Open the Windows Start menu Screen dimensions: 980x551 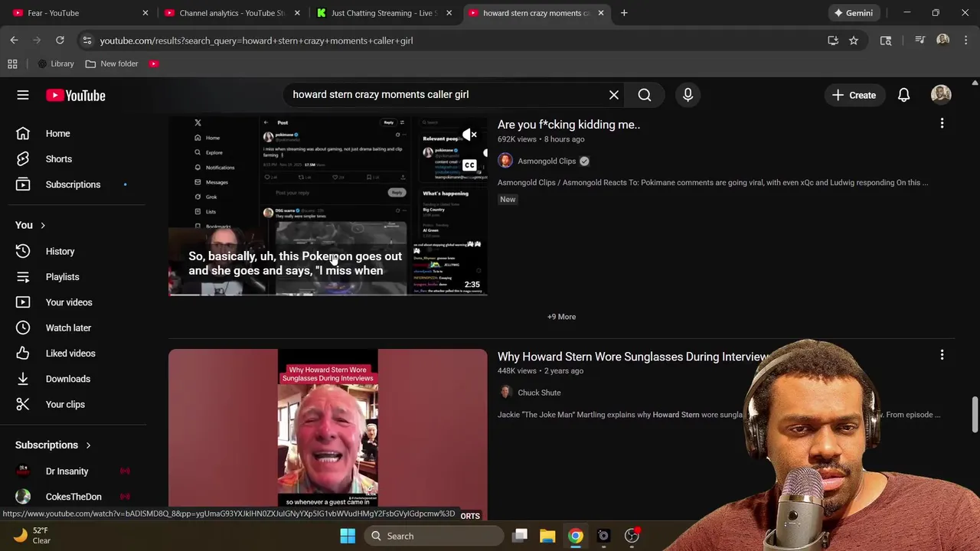click(348, 536)
